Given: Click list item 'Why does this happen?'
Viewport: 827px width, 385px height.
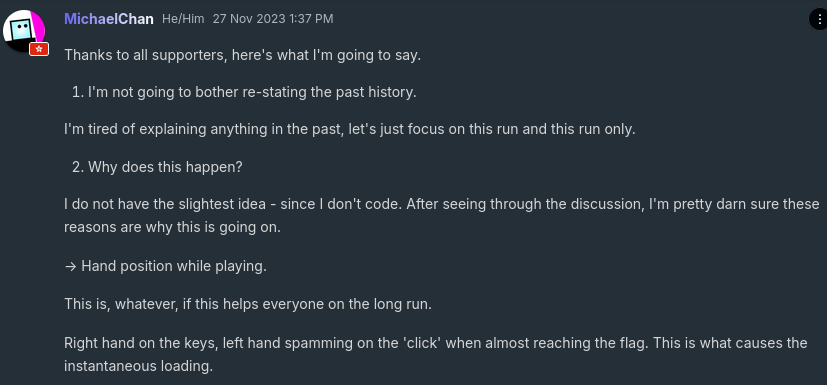Looking at the screenshot, I should (x=165, y=167).
